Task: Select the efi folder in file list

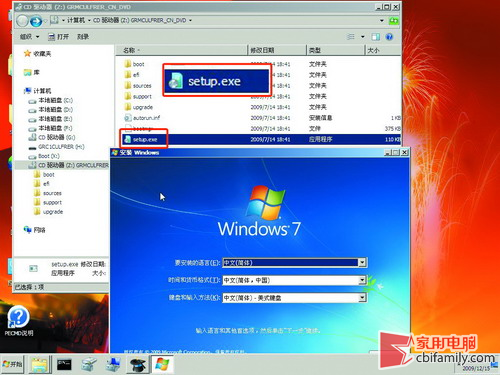Action: tap(132, 75)
